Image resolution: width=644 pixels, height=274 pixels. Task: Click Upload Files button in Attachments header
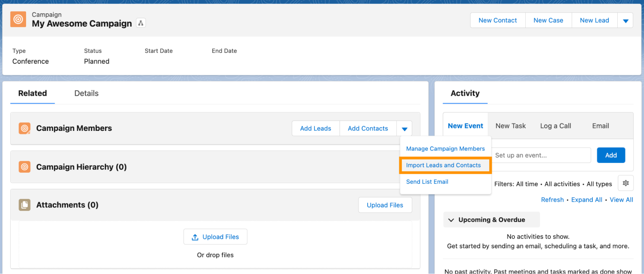coord(385,205)
